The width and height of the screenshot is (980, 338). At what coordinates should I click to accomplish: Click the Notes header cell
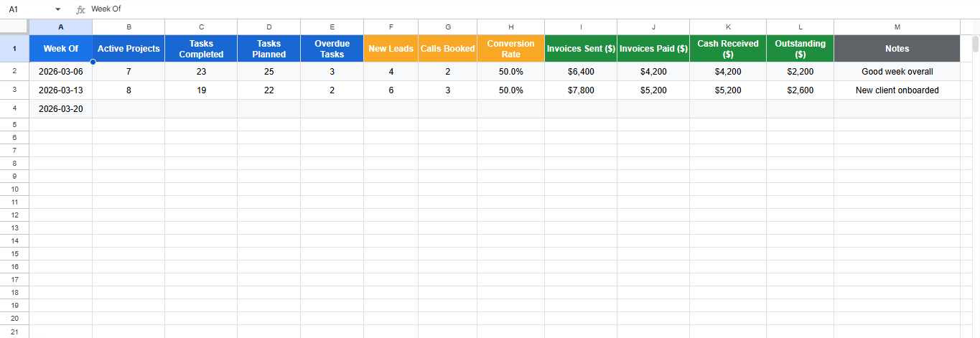[x=897, y=49]
